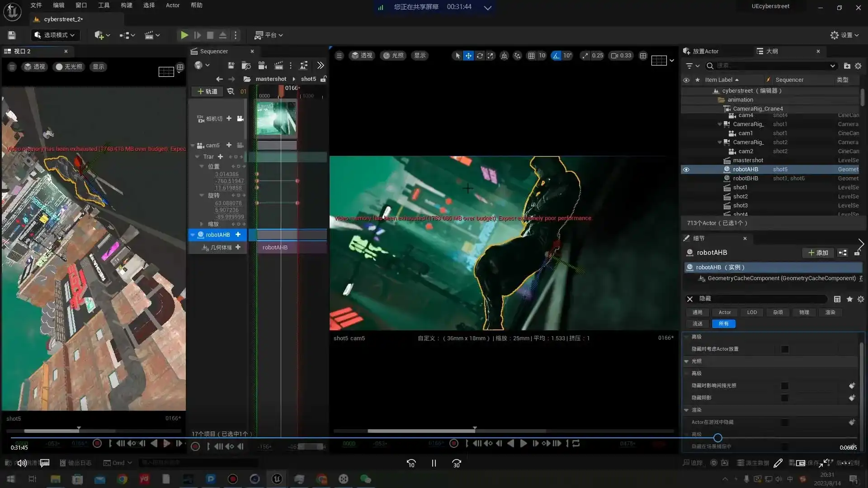868x488 pixels.
Task: Collapse the 位置 track group
Action: (x=202, y=166)
